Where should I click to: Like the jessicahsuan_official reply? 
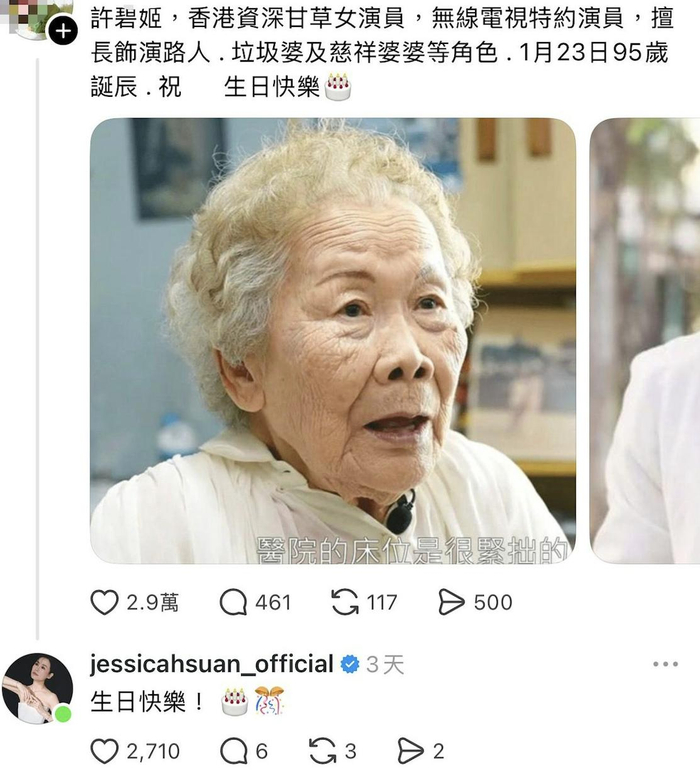pyautogui.click(x=105, y=751)
